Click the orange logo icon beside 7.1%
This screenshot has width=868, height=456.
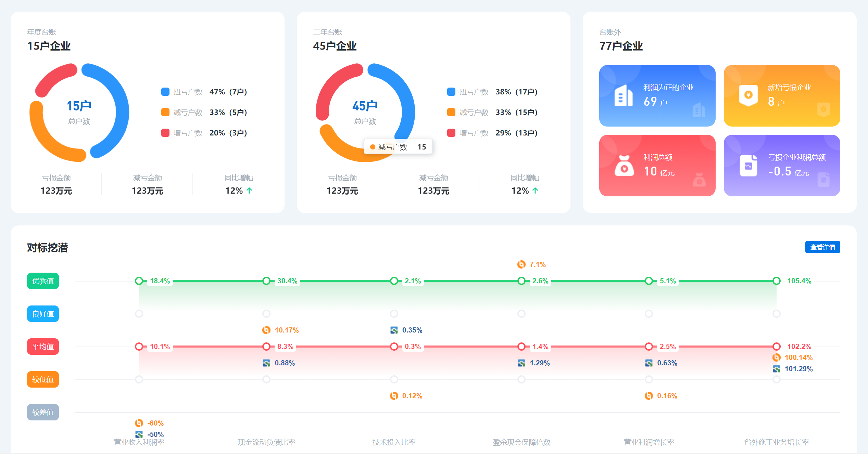tap(521, 264)
